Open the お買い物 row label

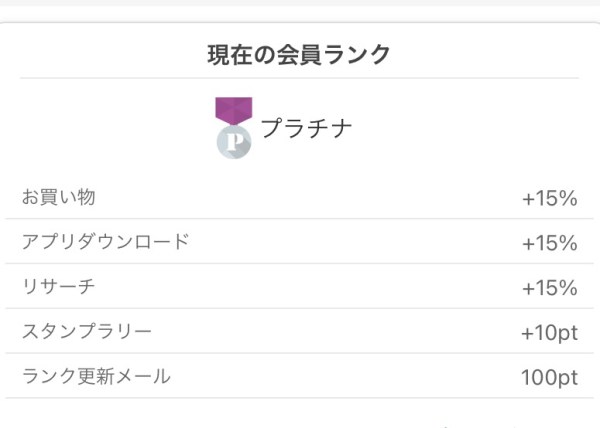(58, 197)
